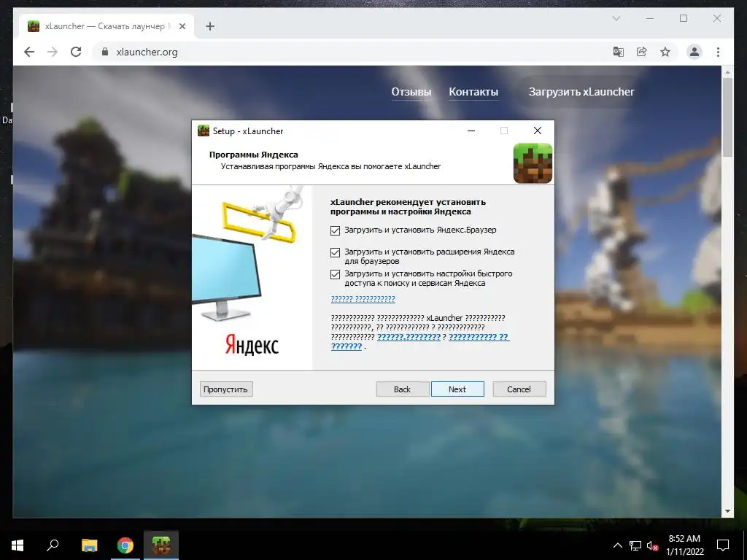Maximize the Chrome window
747x560 pixels.
point(684,18)
